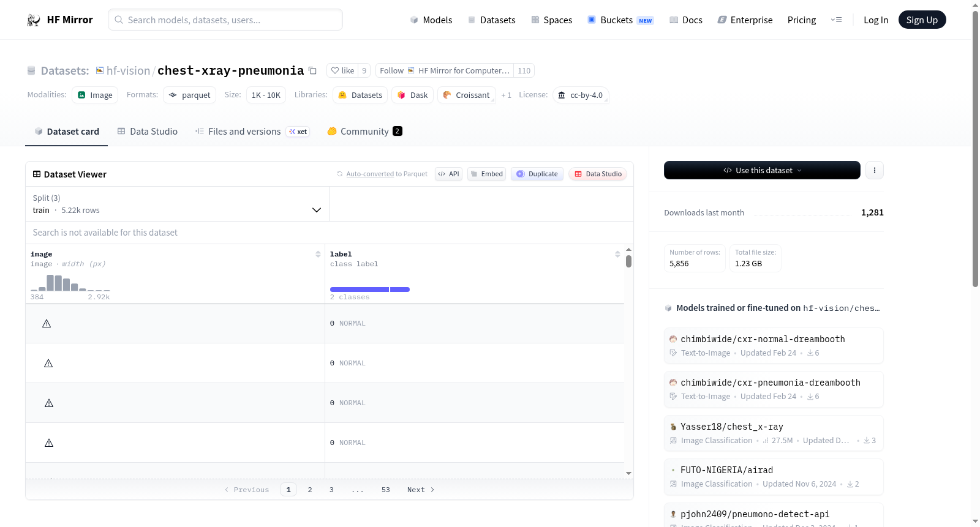Open the Pricing page
The image size is (980, 527).
click(x=802, y=20)
